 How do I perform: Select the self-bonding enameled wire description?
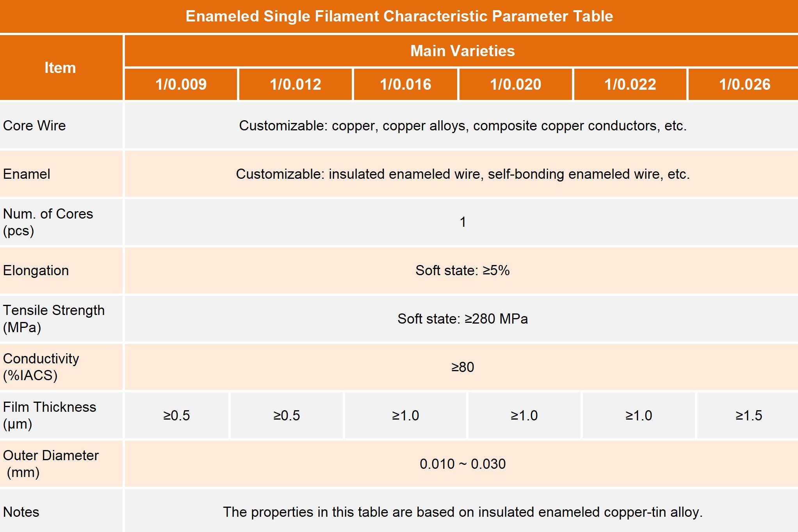462,174
